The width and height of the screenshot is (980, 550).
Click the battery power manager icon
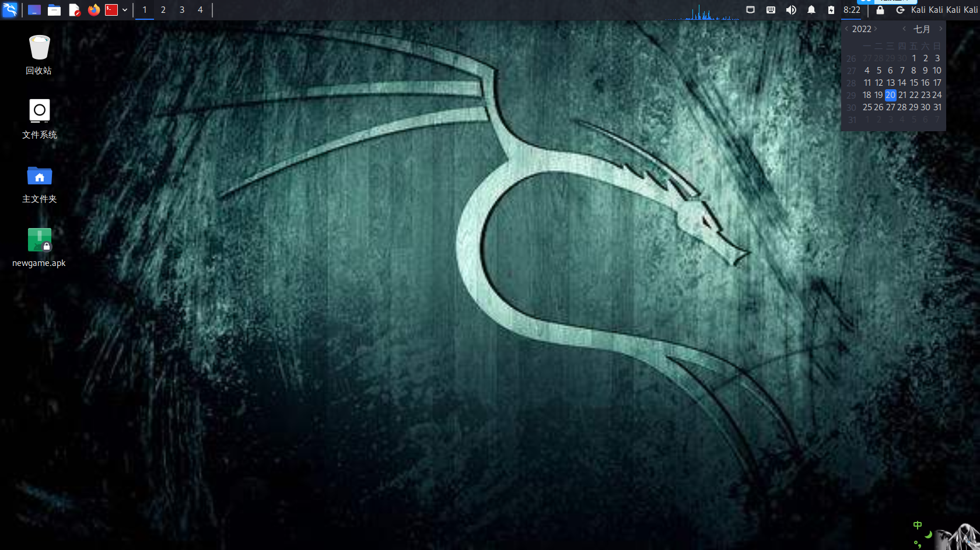coord(831,10)
